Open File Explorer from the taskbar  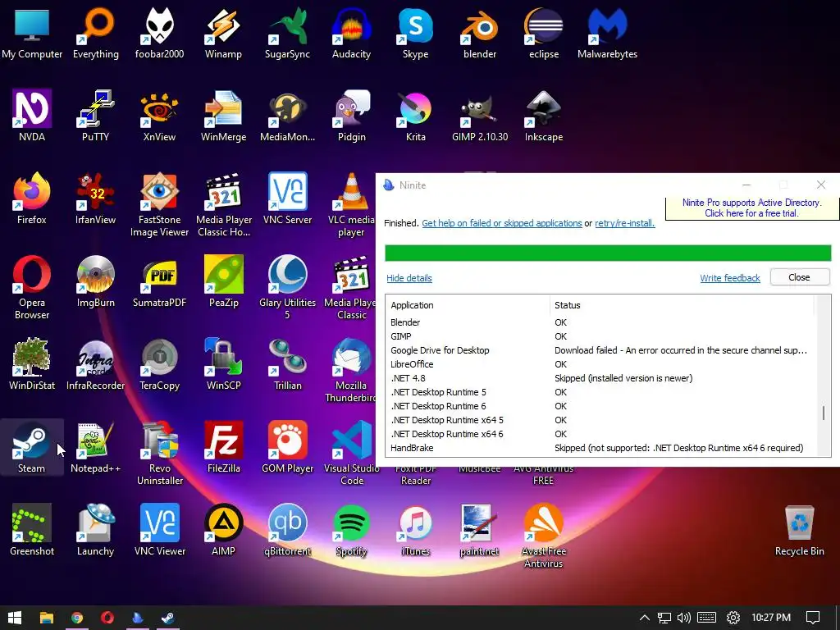(x=47, y=618)
